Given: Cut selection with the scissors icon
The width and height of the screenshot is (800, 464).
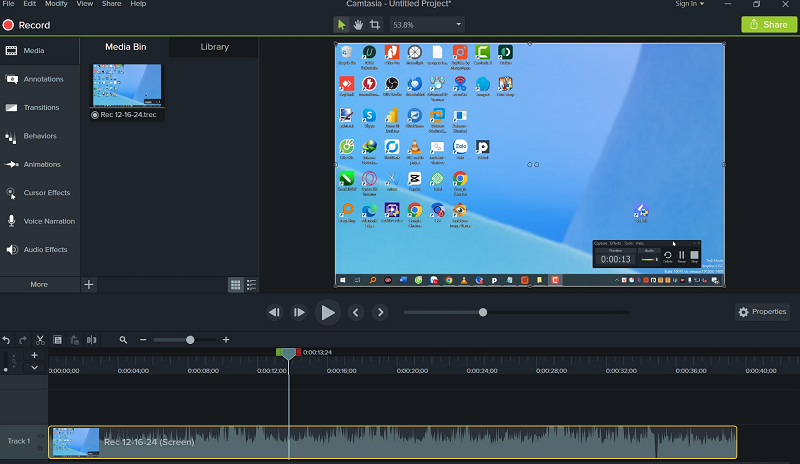Looking at the screenshot, I should tap(40, 340).
